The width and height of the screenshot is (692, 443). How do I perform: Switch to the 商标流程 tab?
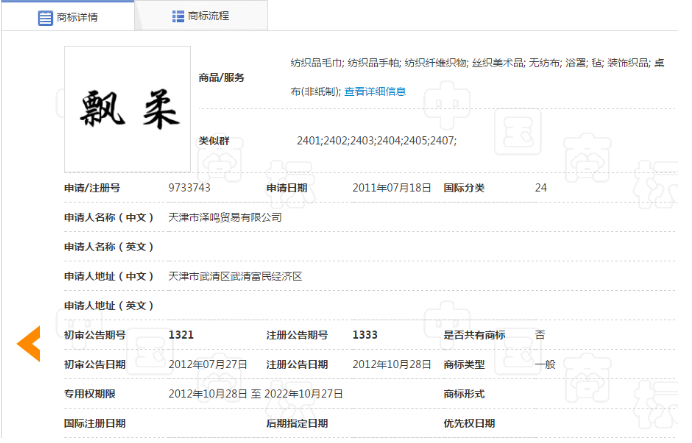click(x=201, y=16)
